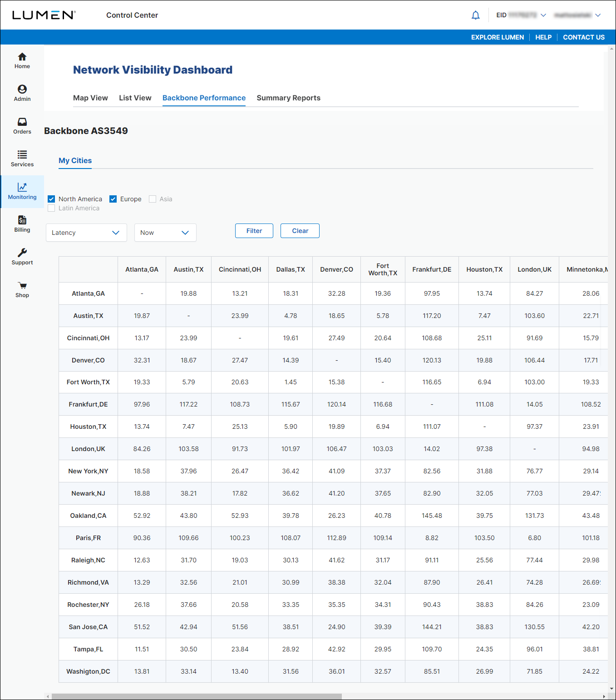616x700 pixels.
Task: Click the Filter button
Action: tap(254, 231)
